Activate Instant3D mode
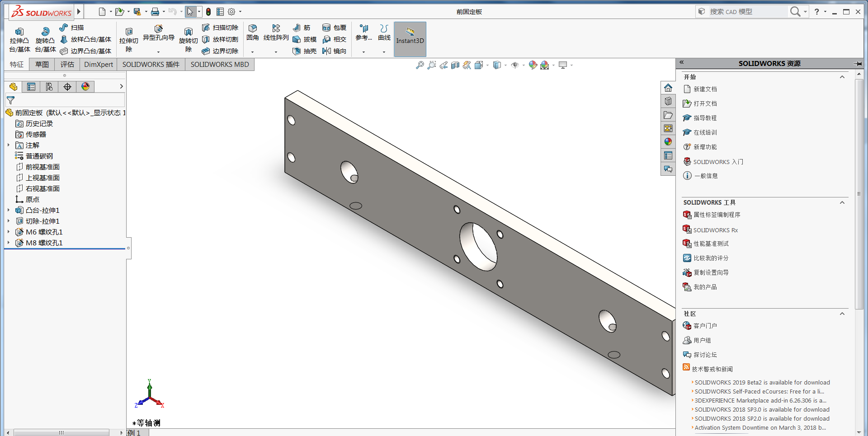868x436 pixels. [x=410, y=39]
